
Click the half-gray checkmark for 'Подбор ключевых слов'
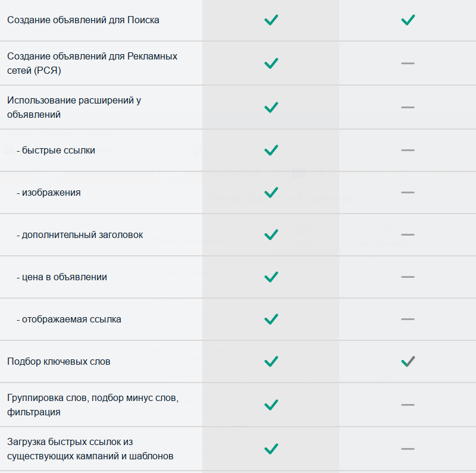[408, 361]
